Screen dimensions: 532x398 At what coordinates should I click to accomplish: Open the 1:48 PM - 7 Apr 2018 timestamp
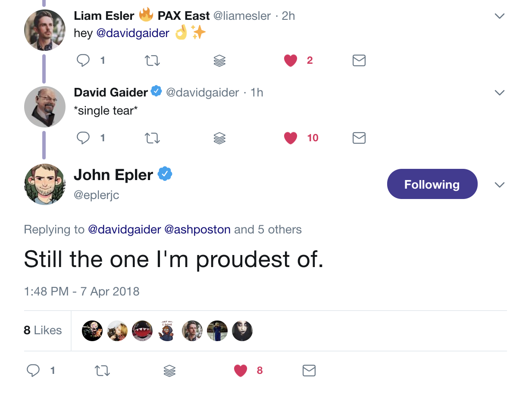click(82, 292)
